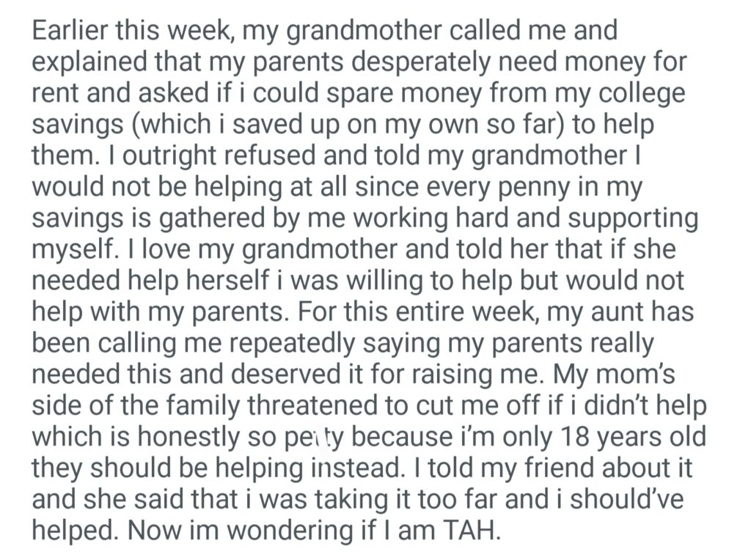Click the word "Earlier" at the text start
Viewport: 751px width, 560px height.
click(73, 32)
